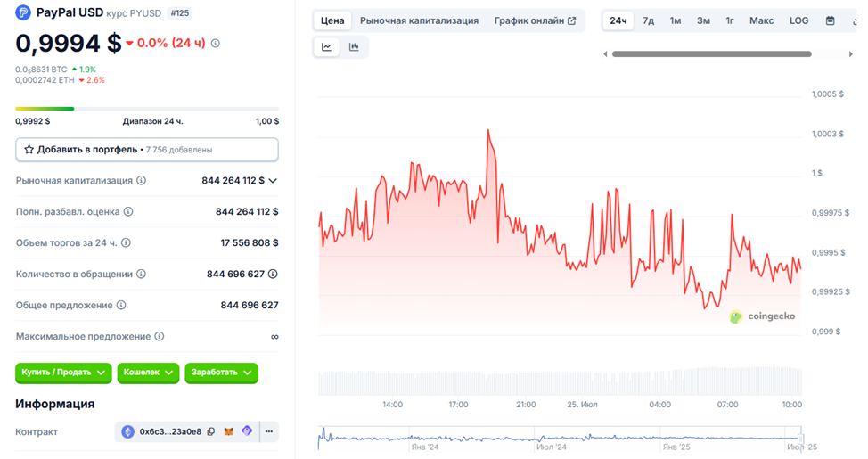
Task: Show info for Объем торгов за 24 ч.
Action: (126, 242)
